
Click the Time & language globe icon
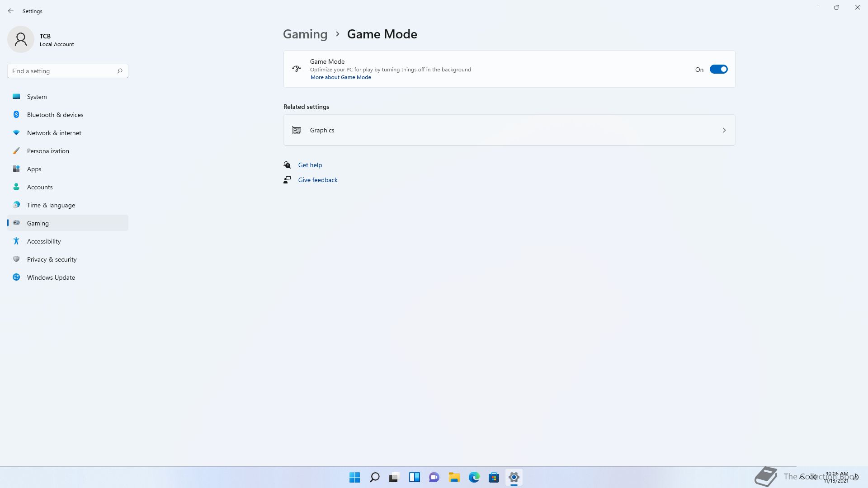(x=16, y=205)
